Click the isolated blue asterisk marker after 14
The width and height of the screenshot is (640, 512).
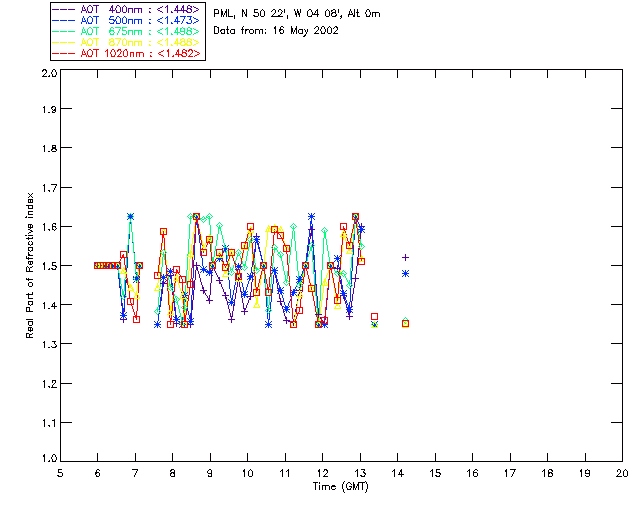405,273
